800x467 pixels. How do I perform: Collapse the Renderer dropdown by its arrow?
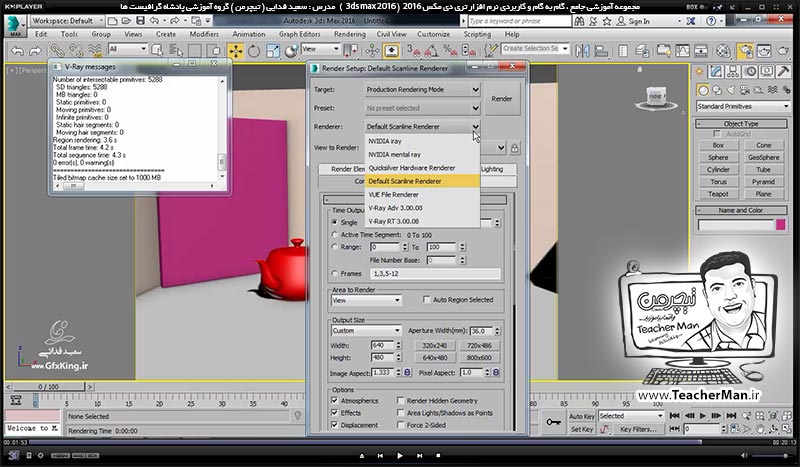click(x=475, y=127)
